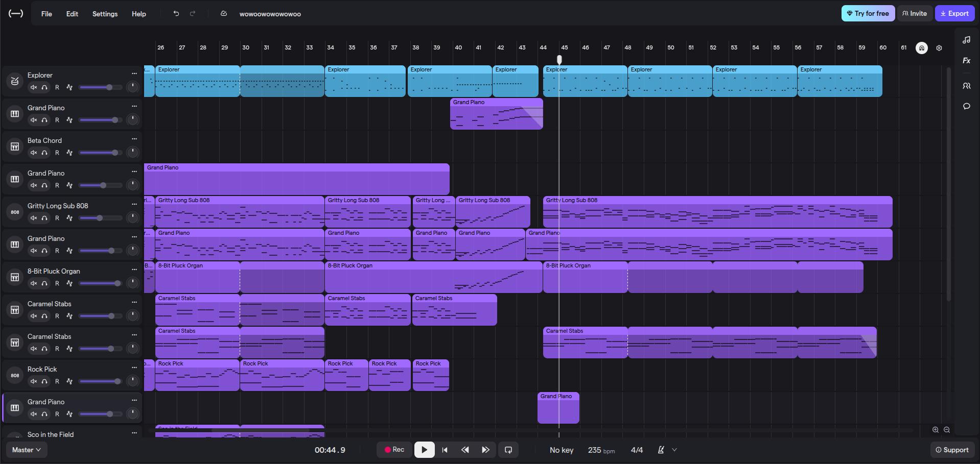Mute the Beta Chord track
This screenshot has width=980, height=464.
coord(34,153)
